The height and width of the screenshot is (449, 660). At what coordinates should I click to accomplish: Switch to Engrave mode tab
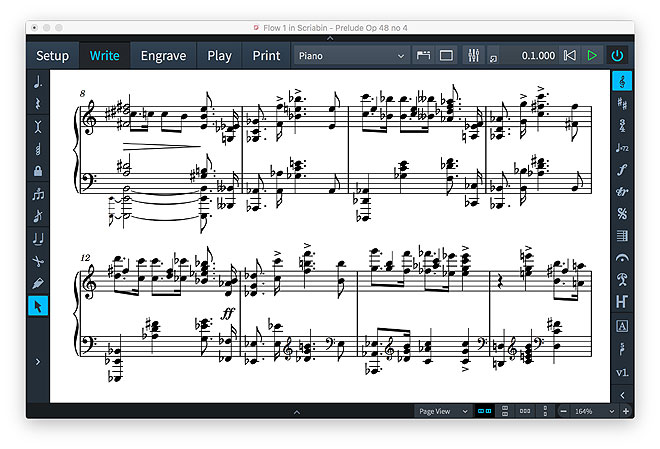coord(163,56)
